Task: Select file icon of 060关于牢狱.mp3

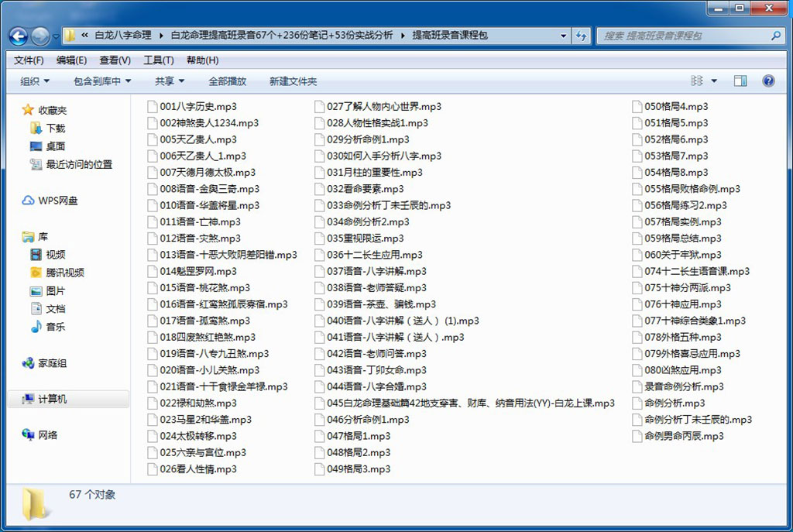Action: (x=637, y=255)
